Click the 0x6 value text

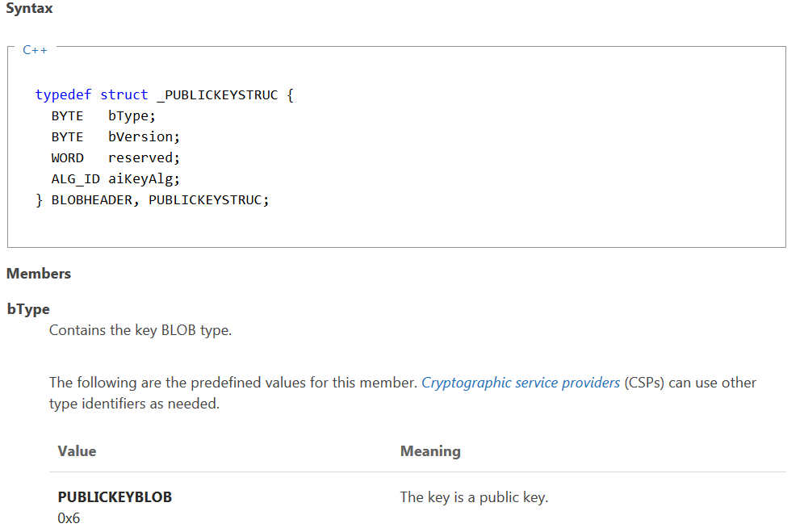[69, 518]
